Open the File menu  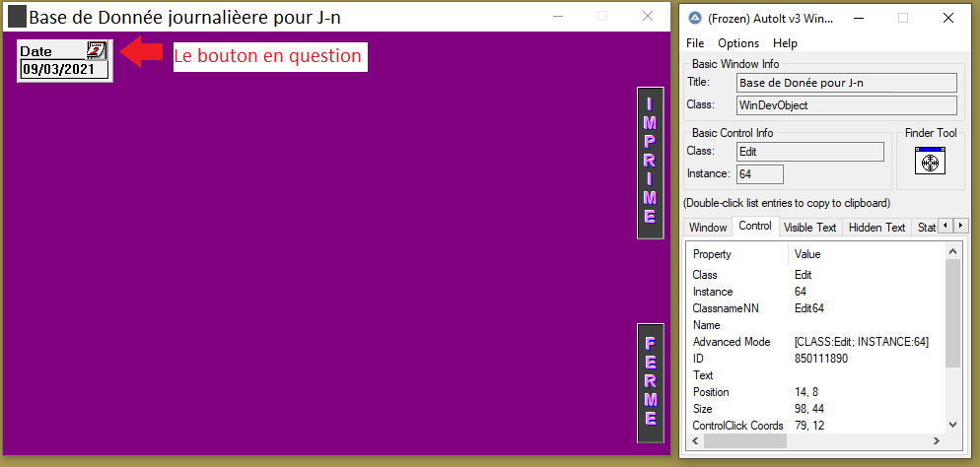pyautogui.click(x=695, y=43)
